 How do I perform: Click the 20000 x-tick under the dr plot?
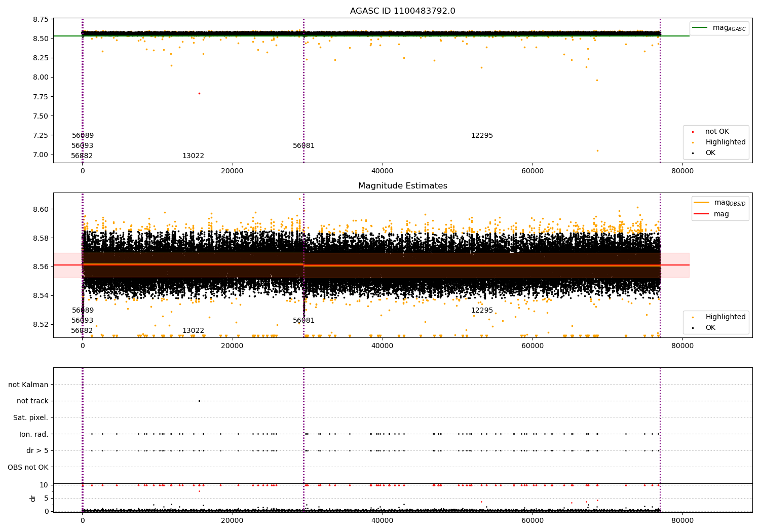coord(232,520)
